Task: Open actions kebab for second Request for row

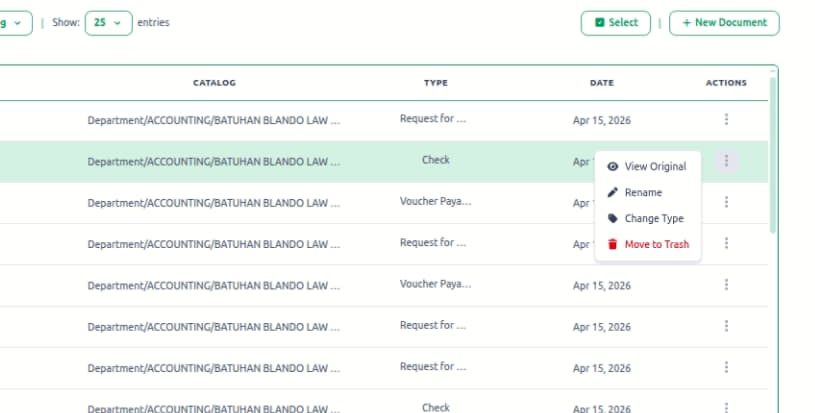Action: pyautogui.click(x=726, y=243)
